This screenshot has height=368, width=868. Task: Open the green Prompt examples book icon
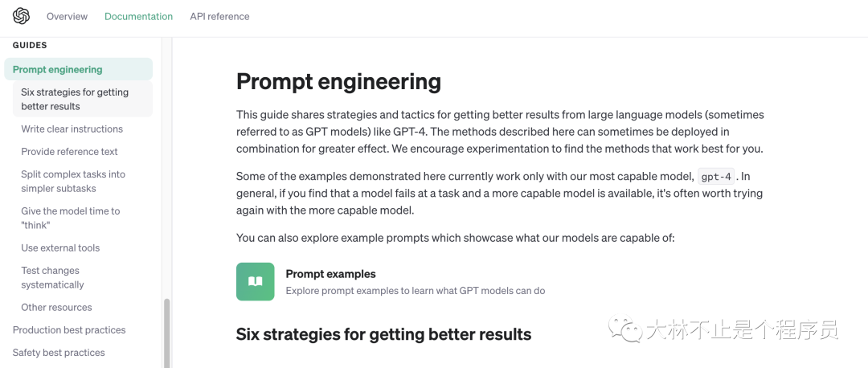click(256, 282)
